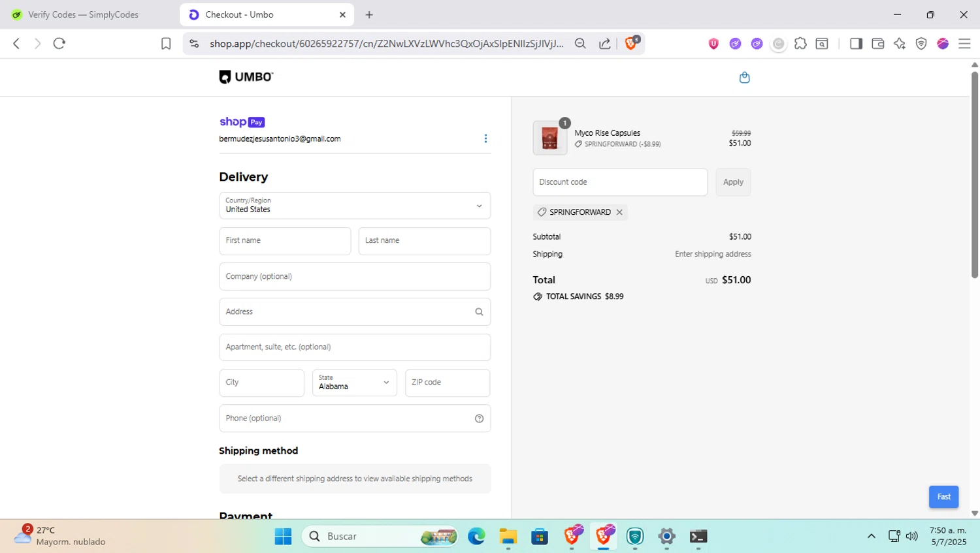The image size is (980, 553).
Task: Open the weather widget showing 27°C
Action: [x=60, y=536]
